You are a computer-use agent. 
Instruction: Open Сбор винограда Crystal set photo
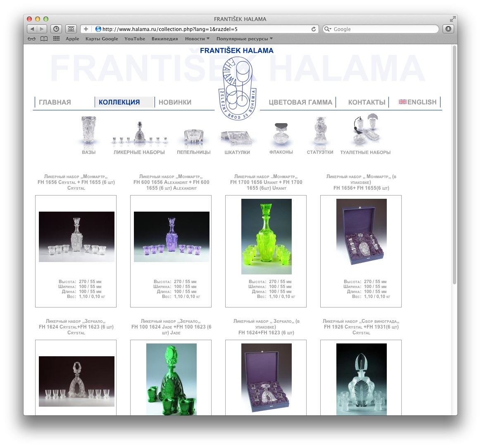click(x=362, y=379)
